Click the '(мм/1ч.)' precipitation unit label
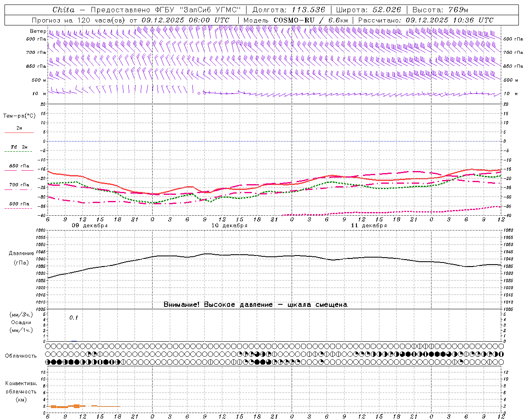Screen dimensions: 525x420 (21, 330)
